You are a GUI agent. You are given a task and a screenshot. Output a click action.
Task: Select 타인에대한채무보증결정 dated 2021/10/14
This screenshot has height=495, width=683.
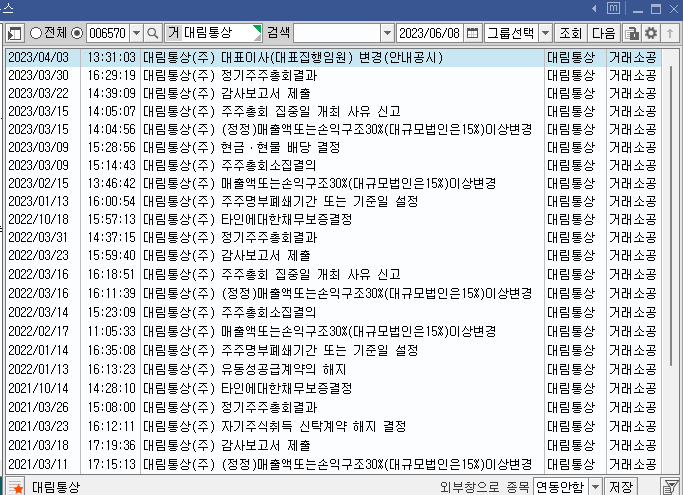pos(247,388)
